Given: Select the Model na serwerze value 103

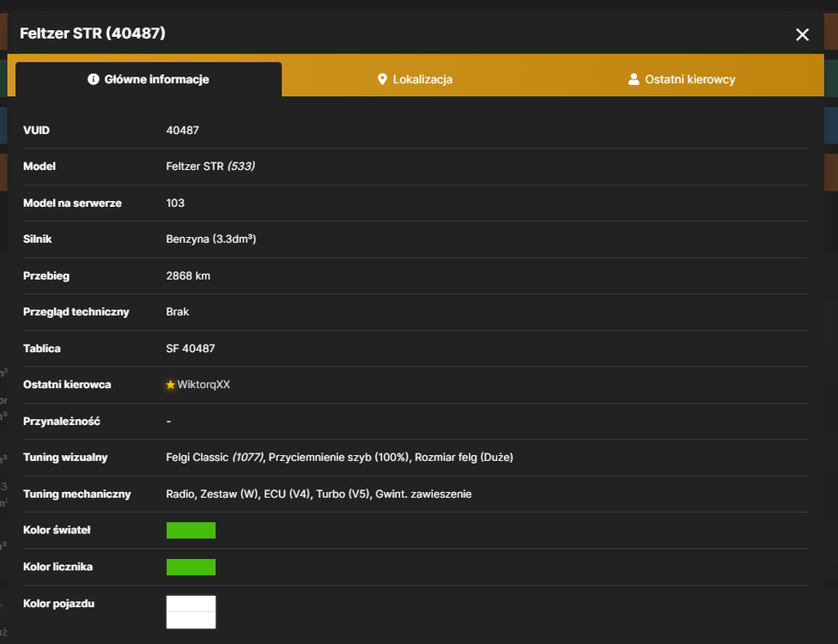Looking at the screenshot, I should click(175, 204).
